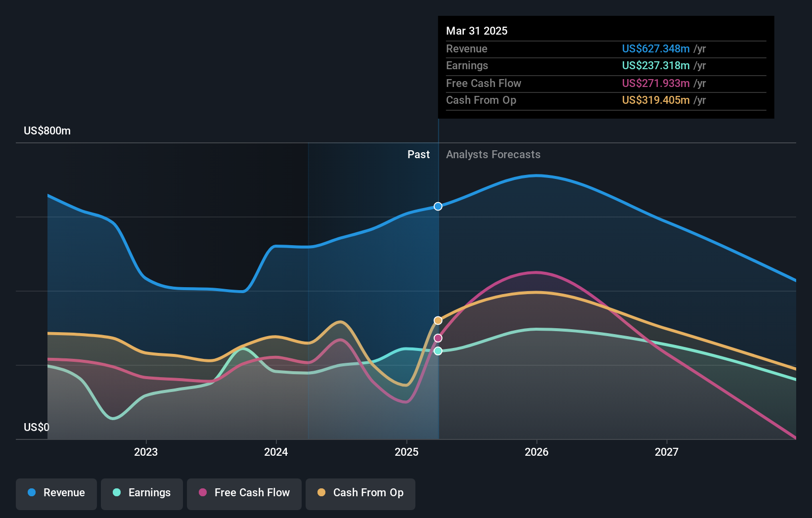Viewport: 812px width, 518px height.
Task: Click the orange Cash From Op legend dot
Action: (x=321, y=492)
